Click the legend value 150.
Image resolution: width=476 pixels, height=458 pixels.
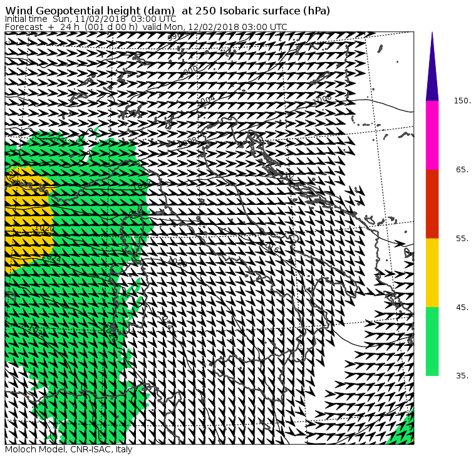[462, 101]
